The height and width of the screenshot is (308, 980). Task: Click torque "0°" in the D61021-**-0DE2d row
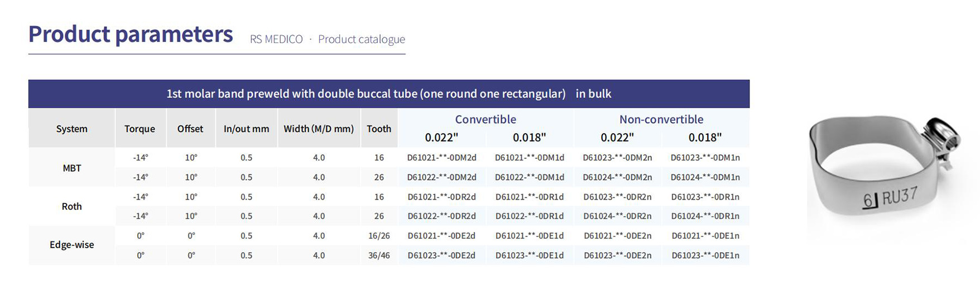pyautogui.click(x=140, y=236)
